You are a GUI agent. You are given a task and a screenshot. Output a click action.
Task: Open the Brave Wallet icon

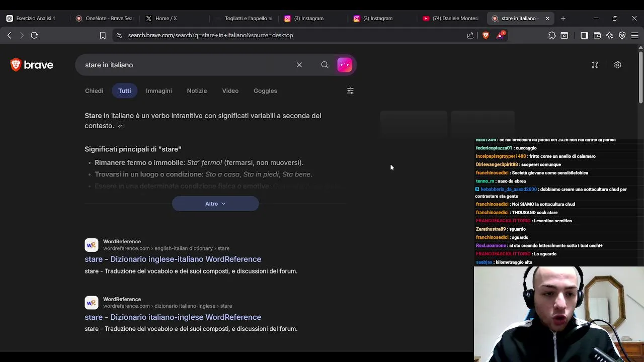pos(597,35)
